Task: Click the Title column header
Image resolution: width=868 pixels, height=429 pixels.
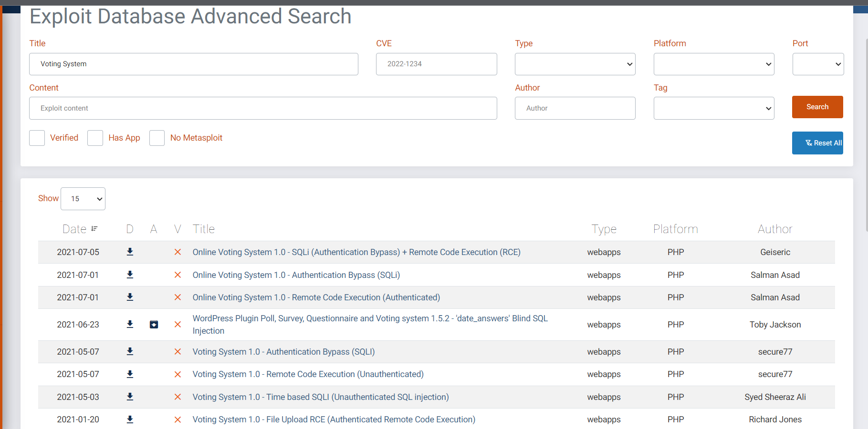Action: (x=204, y=229)
